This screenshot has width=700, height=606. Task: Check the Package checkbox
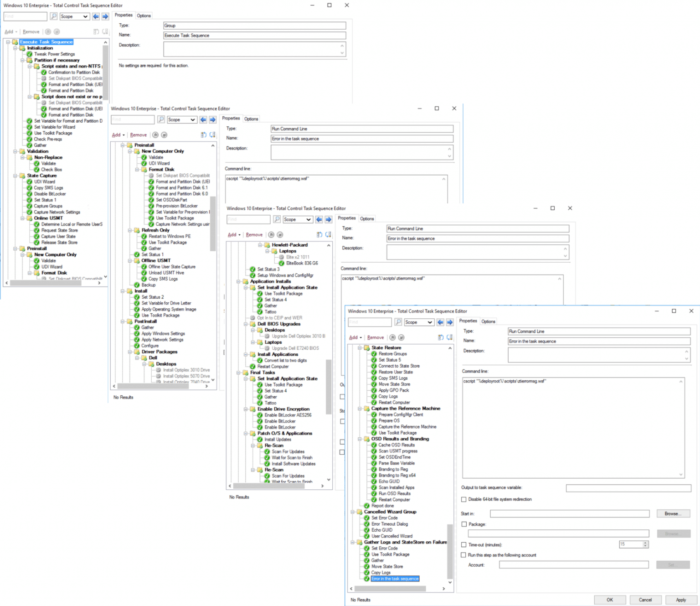point(464,524)
